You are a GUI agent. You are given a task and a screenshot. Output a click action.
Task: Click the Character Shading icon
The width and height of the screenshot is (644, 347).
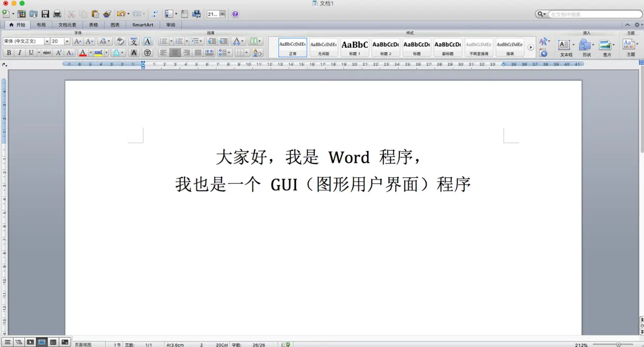[134, 52]
